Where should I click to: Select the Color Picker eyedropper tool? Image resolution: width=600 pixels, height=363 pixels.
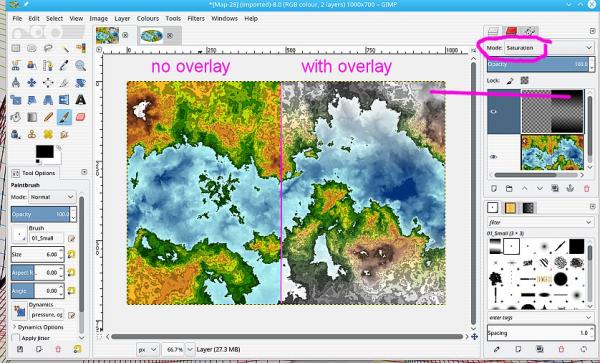(64, 65)
